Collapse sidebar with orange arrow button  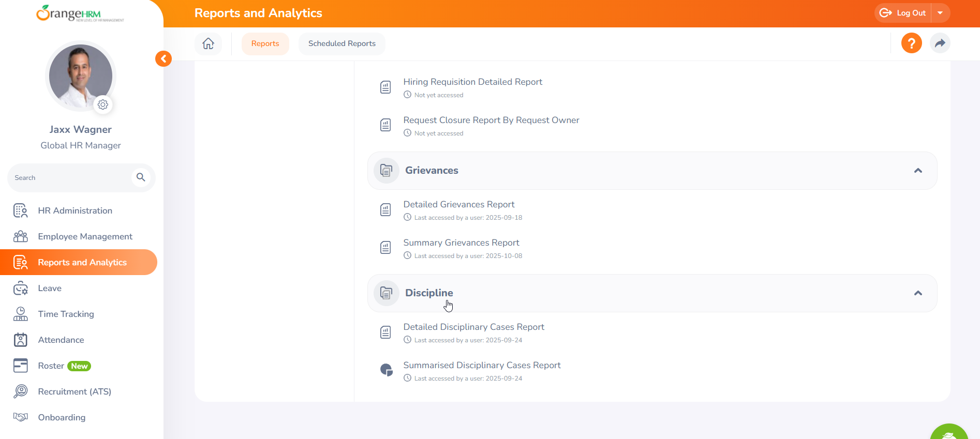164,59
